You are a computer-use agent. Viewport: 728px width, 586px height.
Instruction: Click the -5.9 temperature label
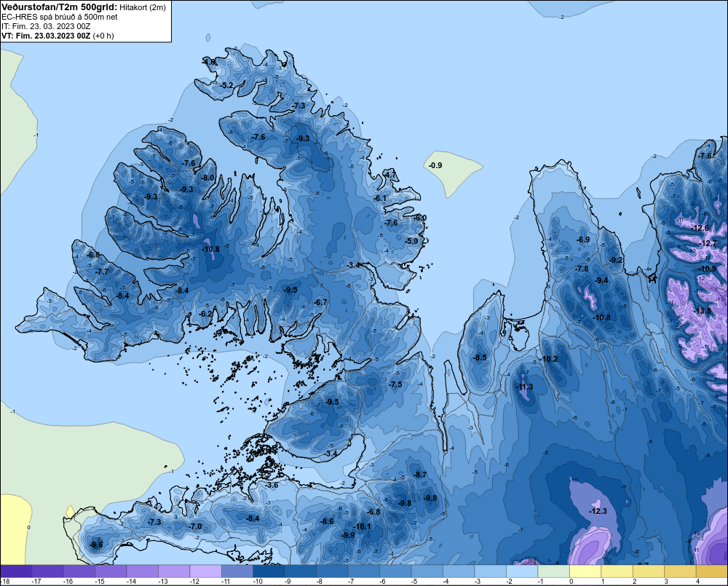[x=411, y=241]
